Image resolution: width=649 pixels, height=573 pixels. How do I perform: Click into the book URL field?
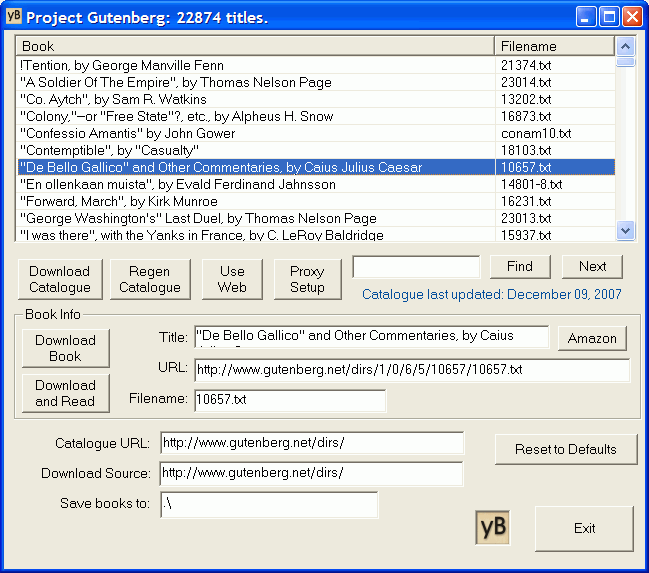point(412,370)
